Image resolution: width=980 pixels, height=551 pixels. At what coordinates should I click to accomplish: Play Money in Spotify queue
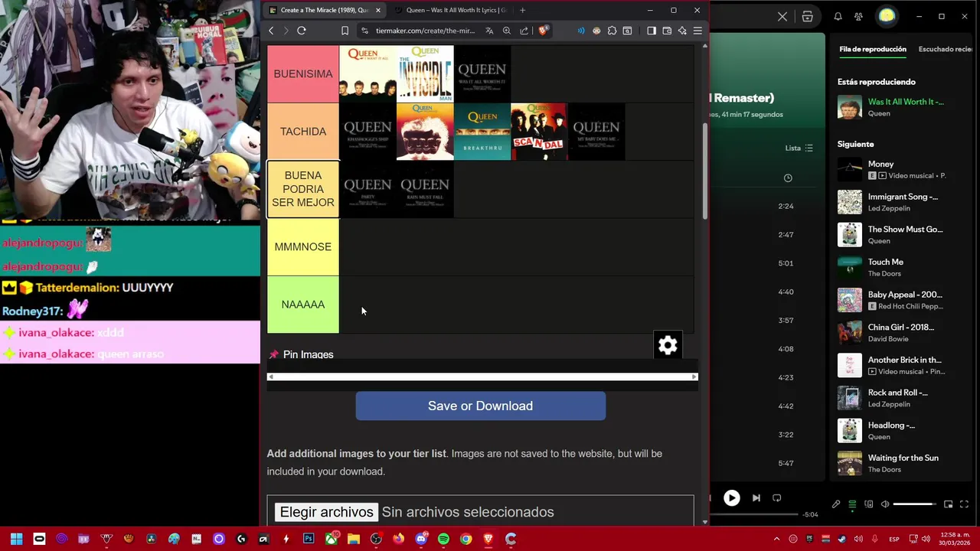click(x=903, y=169)
